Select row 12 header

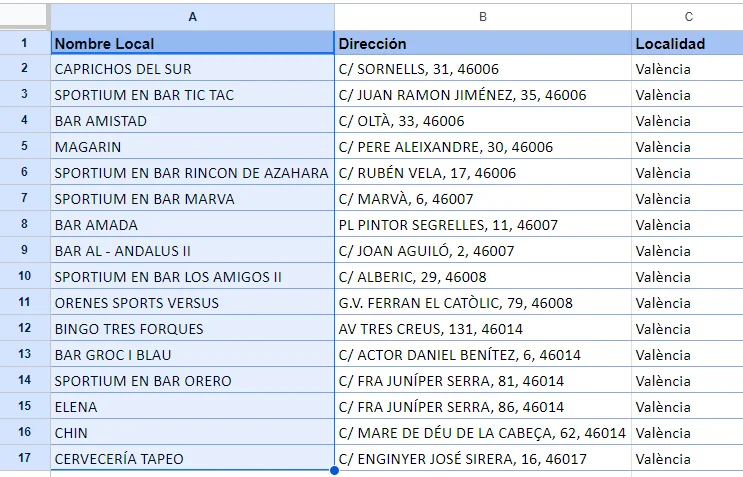coord(25,328)
